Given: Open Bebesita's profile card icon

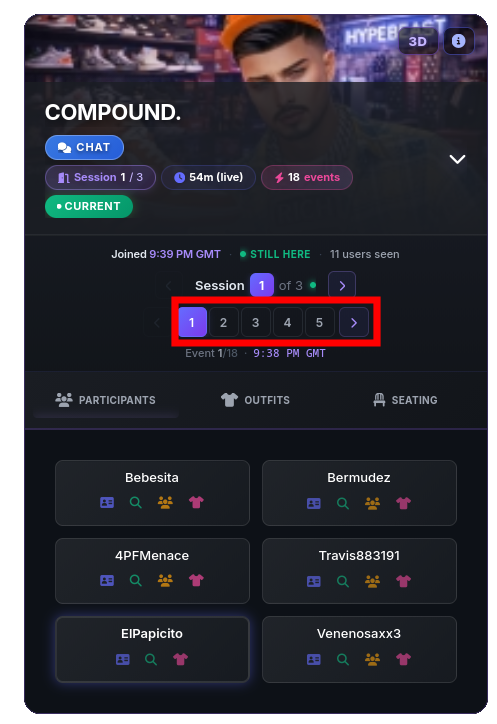Looking at the screenshot, I should click(107, 502).
